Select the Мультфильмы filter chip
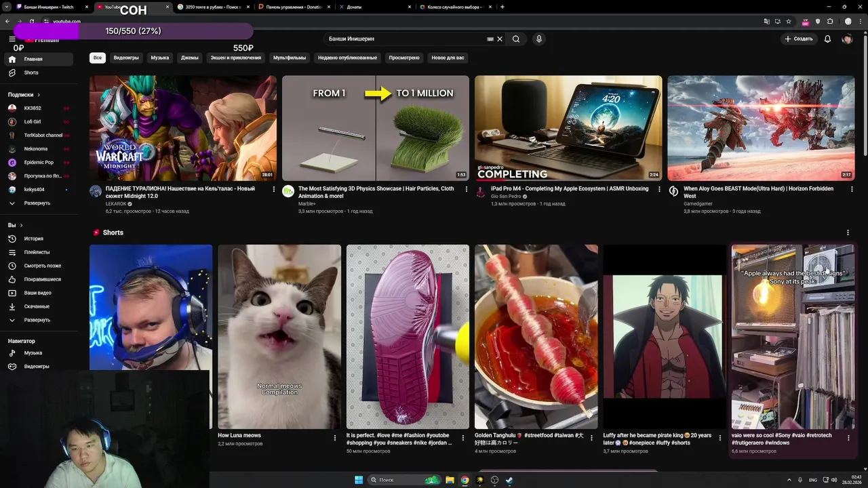Image resolution: width=868 pixels, height=488 pixels. 290,58
